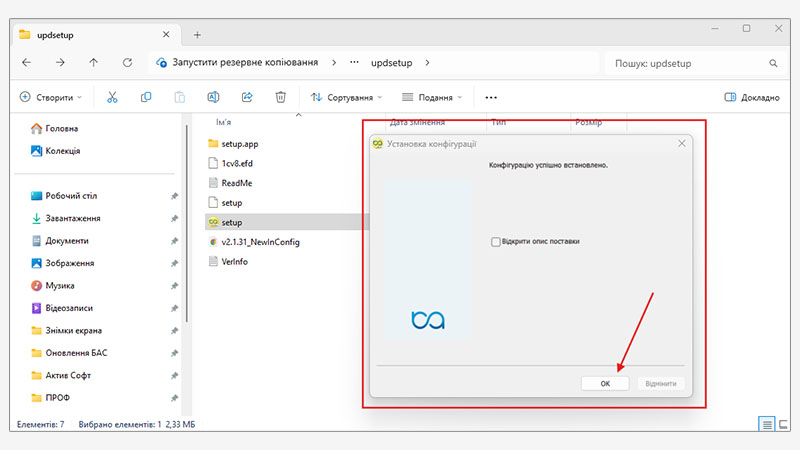Image resolution: width=800 pixels, height=450 pixels.
Task: Open the Створити dropdown menu
Action: (52, 97)
